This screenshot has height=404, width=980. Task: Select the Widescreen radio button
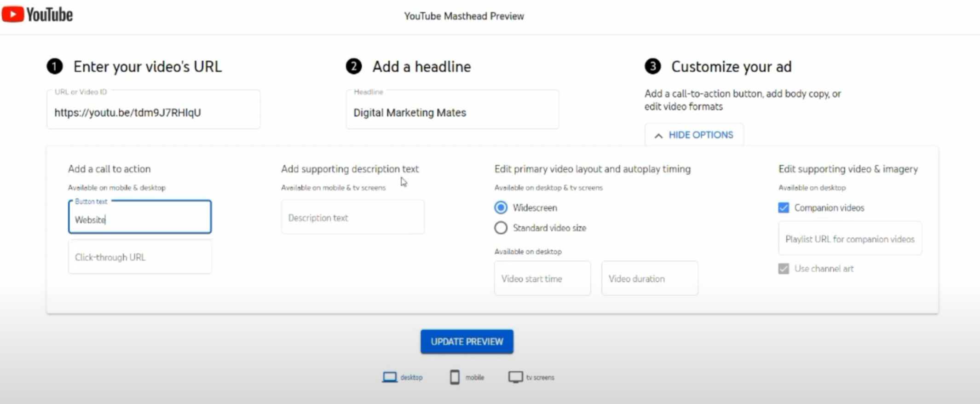coord(501,208)
